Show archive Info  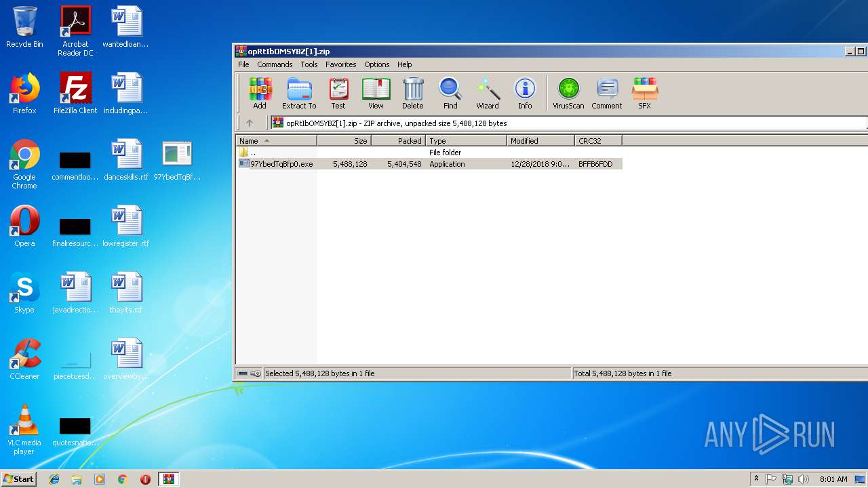coord(525,94)
